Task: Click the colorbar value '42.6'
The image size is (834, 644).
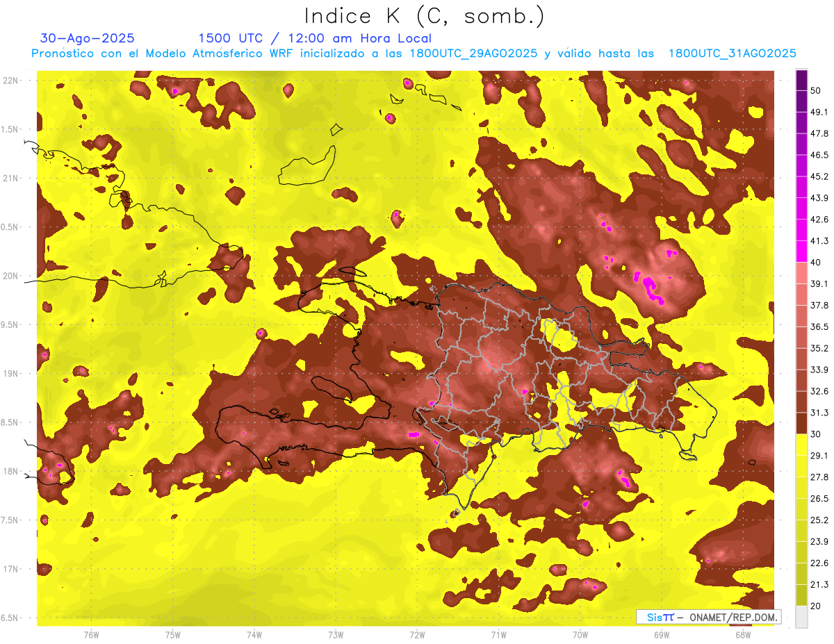Action: [819, 220]
